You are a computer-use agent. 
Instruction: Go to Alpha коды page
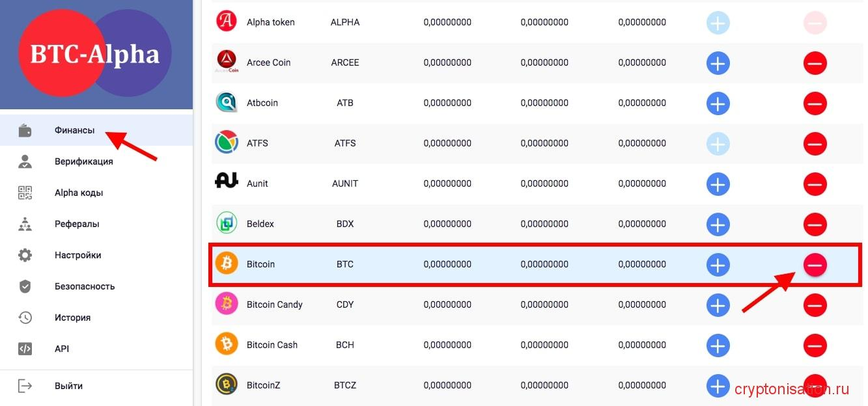tap(78, 193)
